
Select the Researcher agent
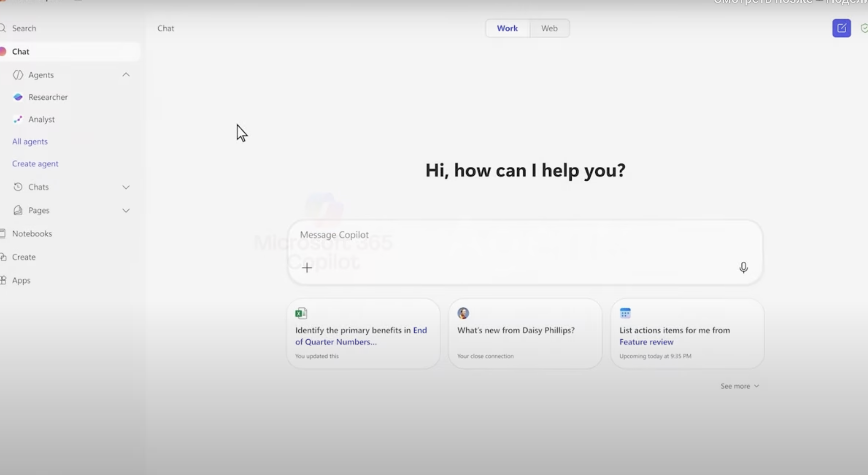coord(48,97)
